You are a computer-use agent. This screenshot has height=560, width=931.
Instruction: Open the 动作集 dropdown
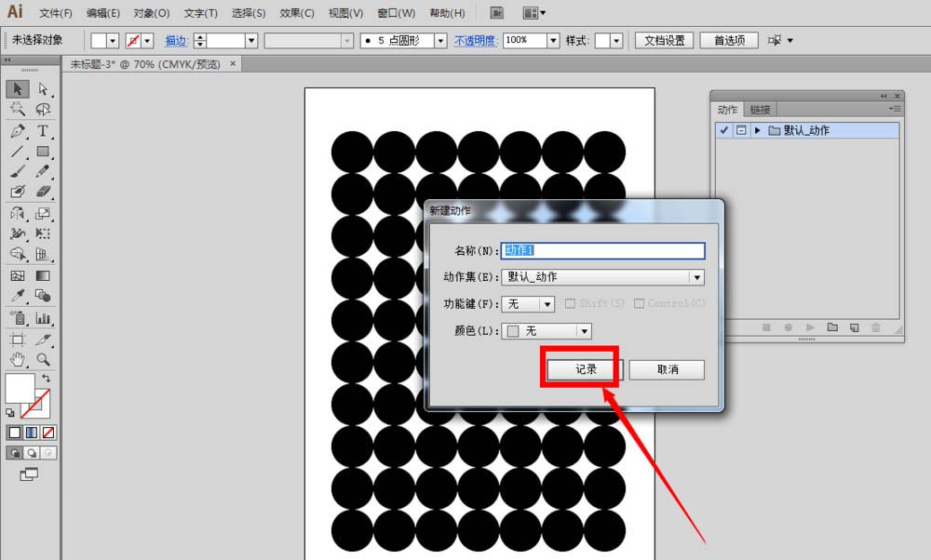696,277
